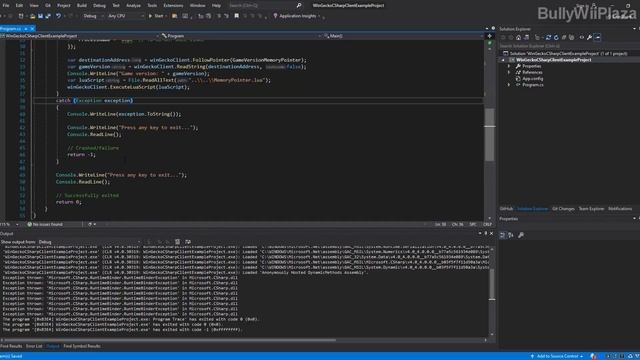Switch to the Git Changes tab
The width and height of the screenshot is (640, 360).
point(563,209)
